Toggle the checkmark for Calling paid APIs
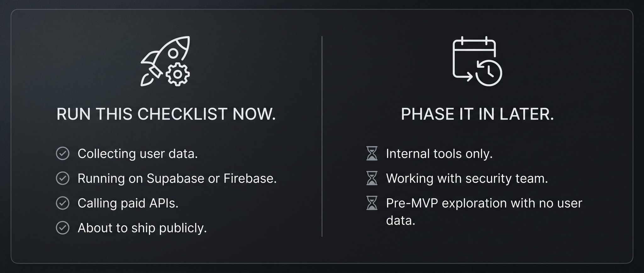This screenshot has height=273, width=644. pyautogui.click(x=63, y=203)
